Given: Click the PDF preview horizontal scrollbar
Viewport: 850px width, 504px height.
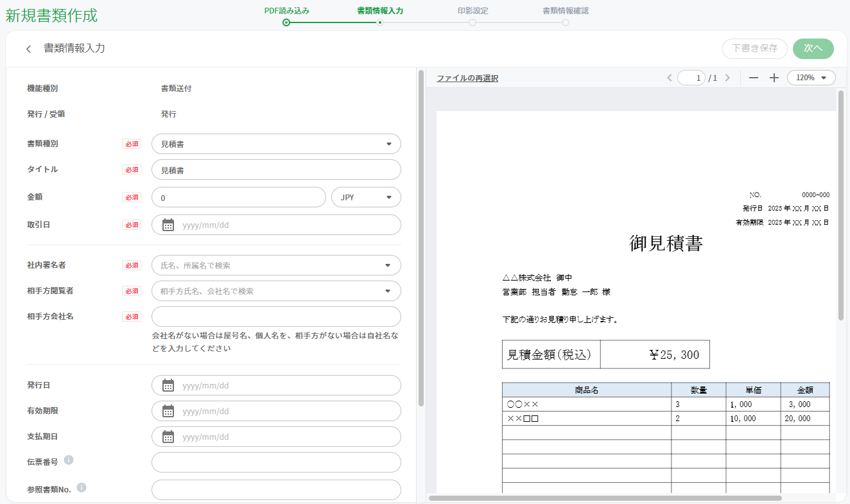Looking at the screenshot, I should pyautogui.click(x=605, y=498).
